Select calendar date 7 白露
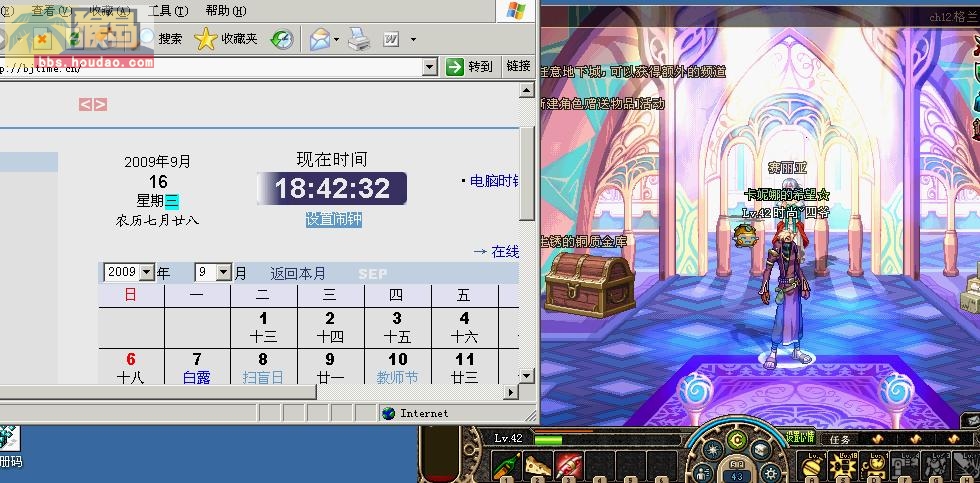Image resolution: width=980 pixels, height=483 pixels. [197, 367]
